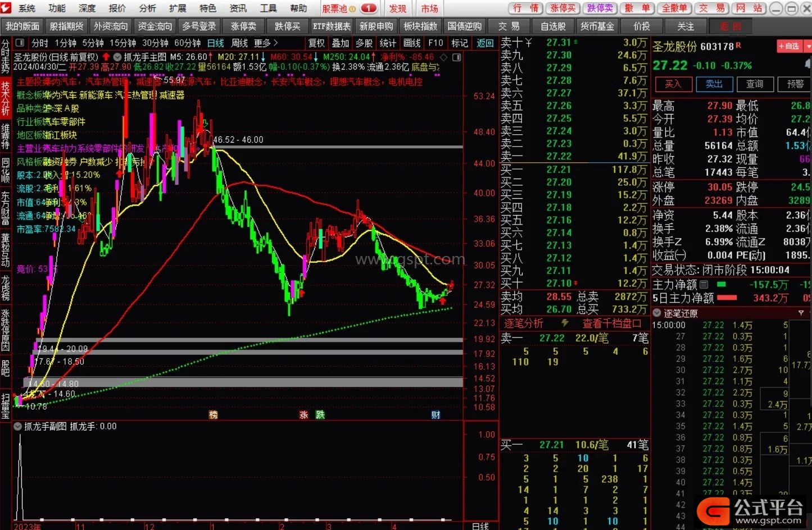Click the ¥ icon beside 卖十
The image size is (812, 530).
[x=528, y=43]
